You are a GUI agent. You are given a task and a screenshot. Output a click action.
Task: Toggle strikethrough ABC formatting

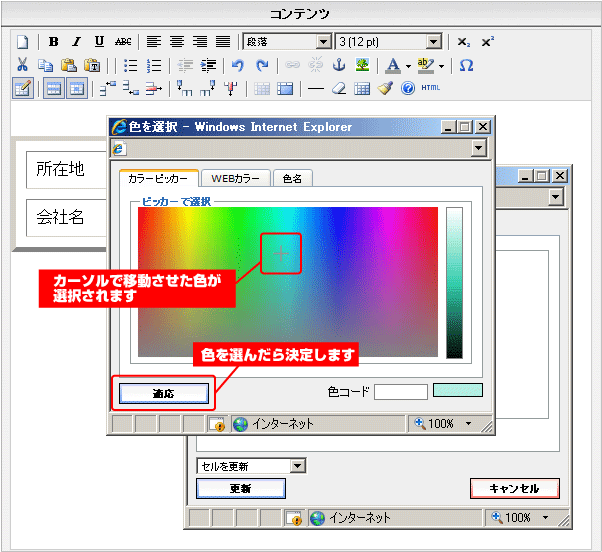click(123, 41)
